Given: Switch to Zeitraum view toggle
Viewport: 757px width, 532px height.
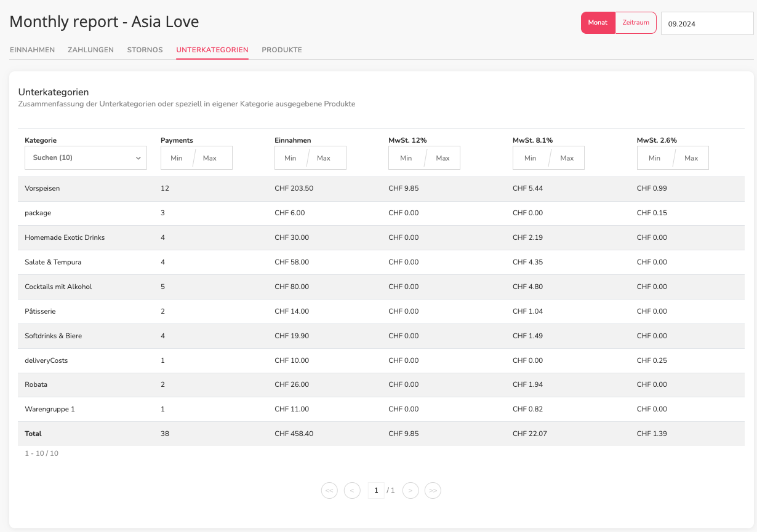Looking at the screenshot, I should [x=636, y=23].
